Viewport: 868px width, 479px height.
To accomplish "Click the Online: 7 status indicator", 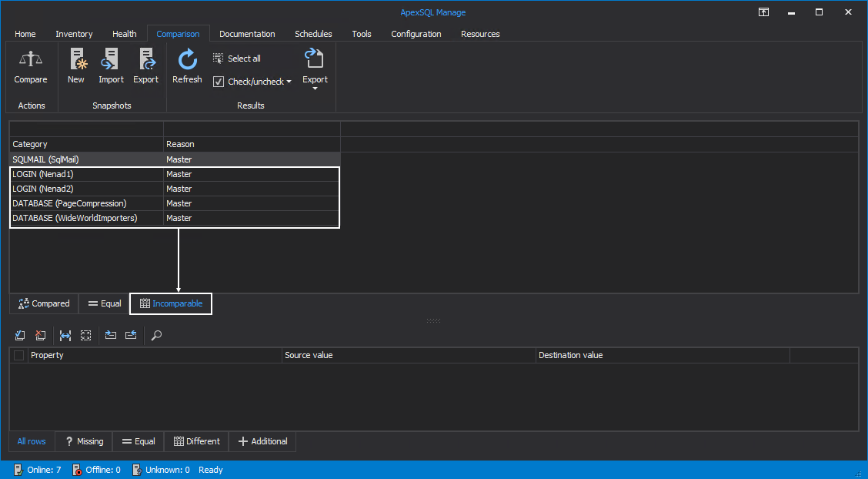I will [37, 470].
